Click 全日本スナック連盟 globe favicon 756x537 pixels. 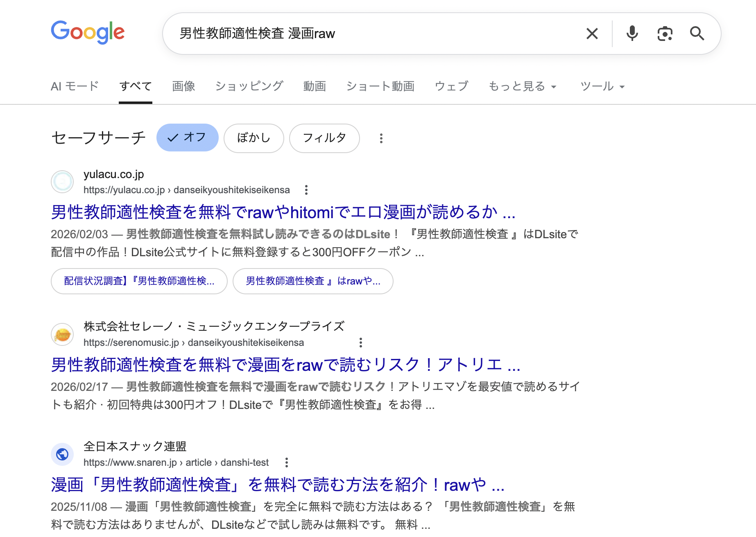(62, 454)
